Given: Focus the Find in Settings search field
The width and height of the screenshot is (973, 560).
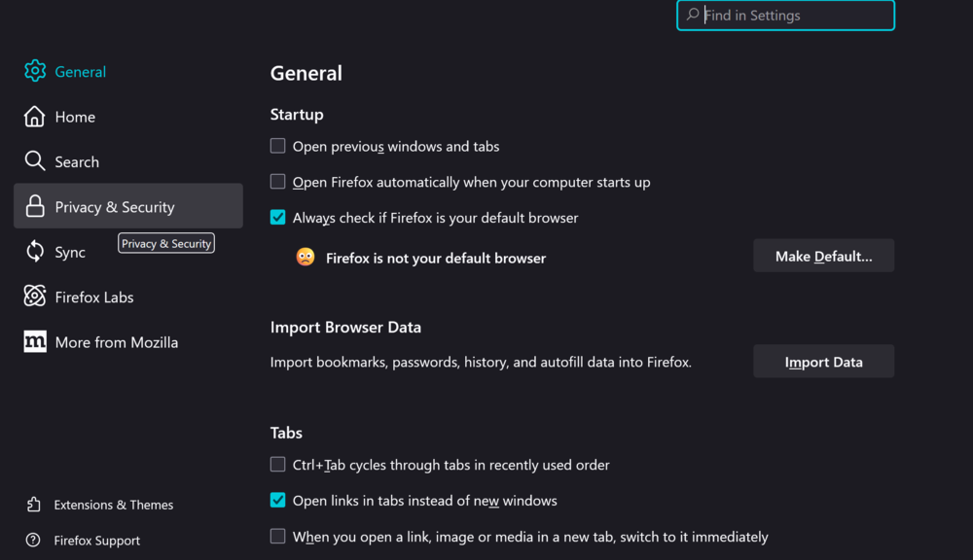Looking at the screenshot, I should click(785, 15).
